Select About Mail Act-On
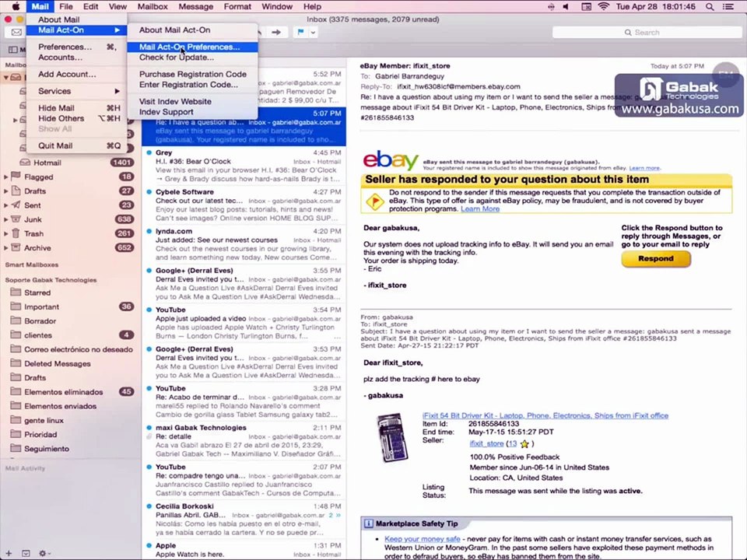This screenshot has height=560, width=747. (x=192, y=30)
